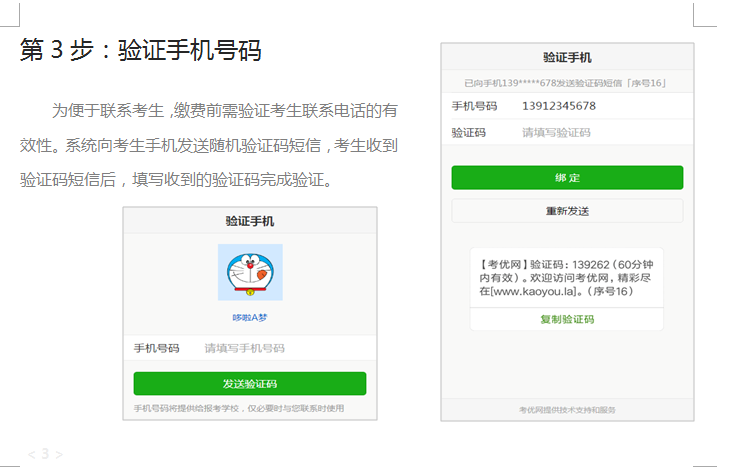The height and width of the screenshot is (467, 732).
Task: Click the 复制验证码 copy link
Action: 567,319
